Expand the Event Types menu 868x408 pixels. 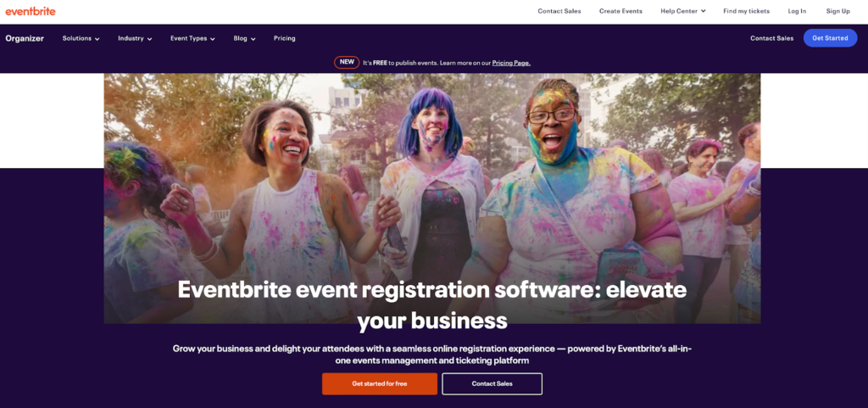click(x=192, y=38)
